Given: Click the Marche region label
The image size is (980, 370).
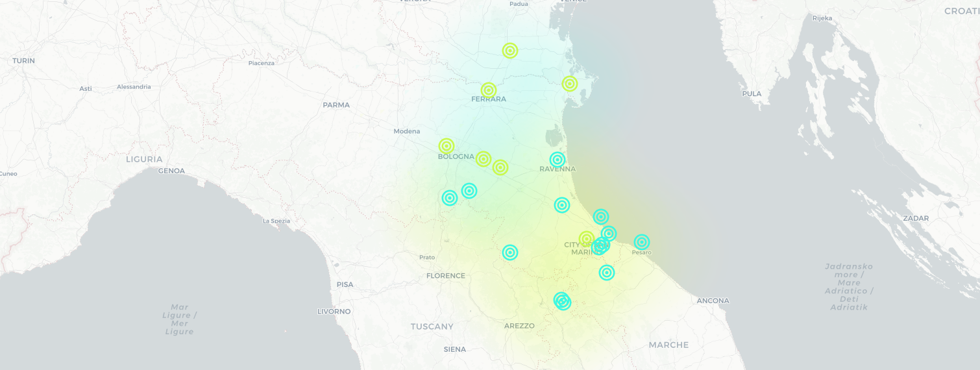Looking at the screenshot, I should 669,345.
